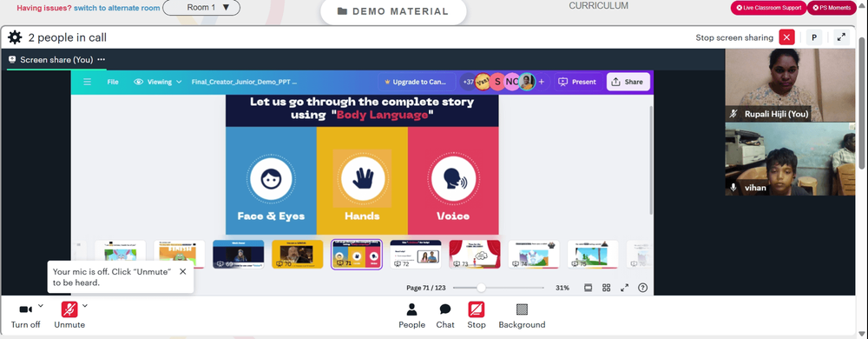The image size is (868, 339).
Task: Open Canva hamburger menu
Action: point(87,82)
